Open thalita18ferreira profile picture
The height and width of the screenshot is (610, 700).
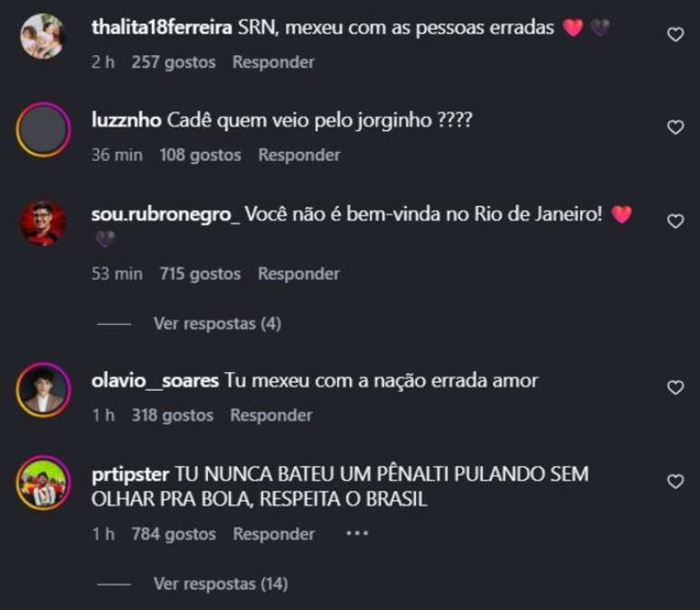[43, 36]
